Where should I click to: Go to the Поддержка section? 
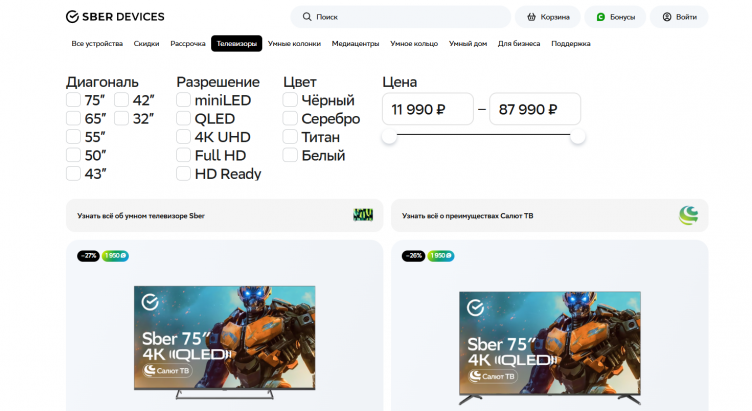(x=570, y=44)
